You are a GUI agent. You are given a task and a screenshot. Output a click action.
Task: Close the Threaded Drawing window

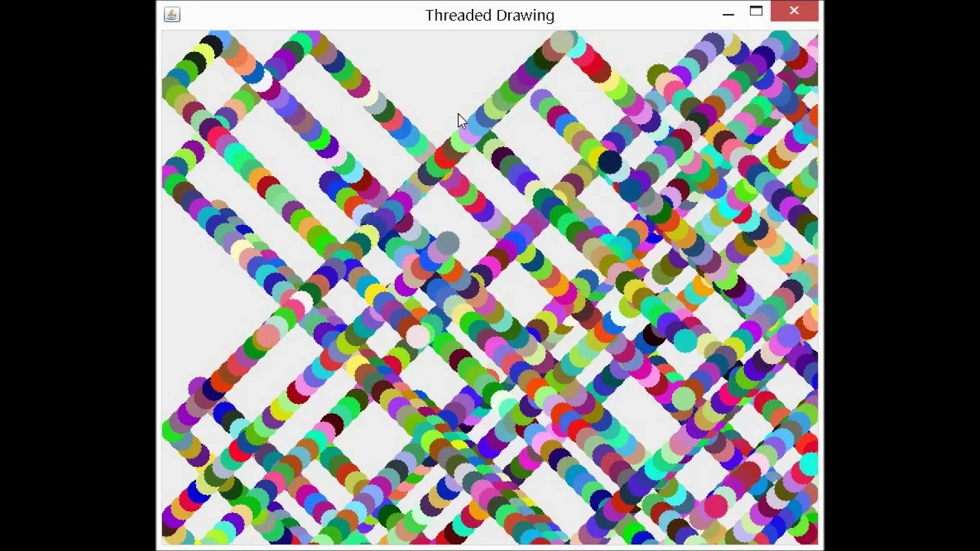click(x=794, y=11)
